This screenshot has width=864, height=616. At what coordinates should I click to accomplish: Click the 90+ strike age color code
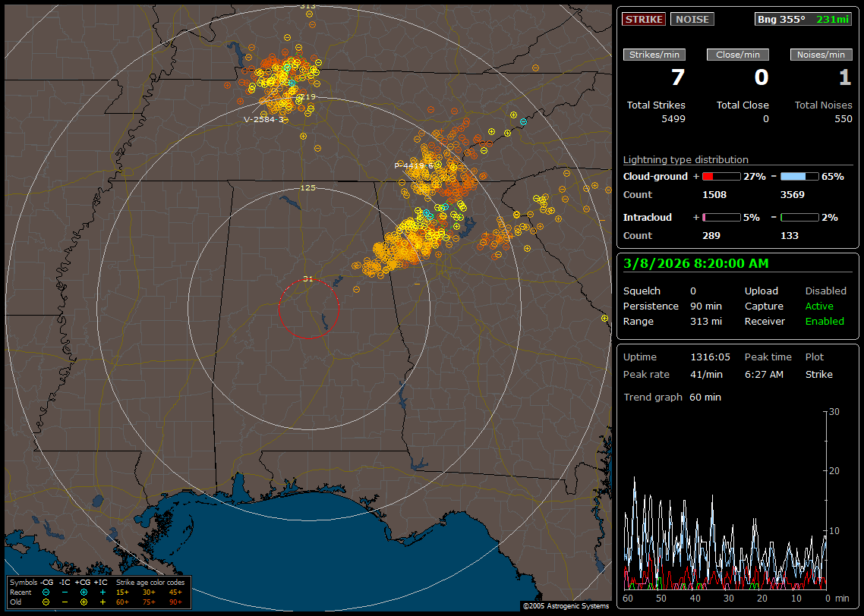[x=175, y=602]
